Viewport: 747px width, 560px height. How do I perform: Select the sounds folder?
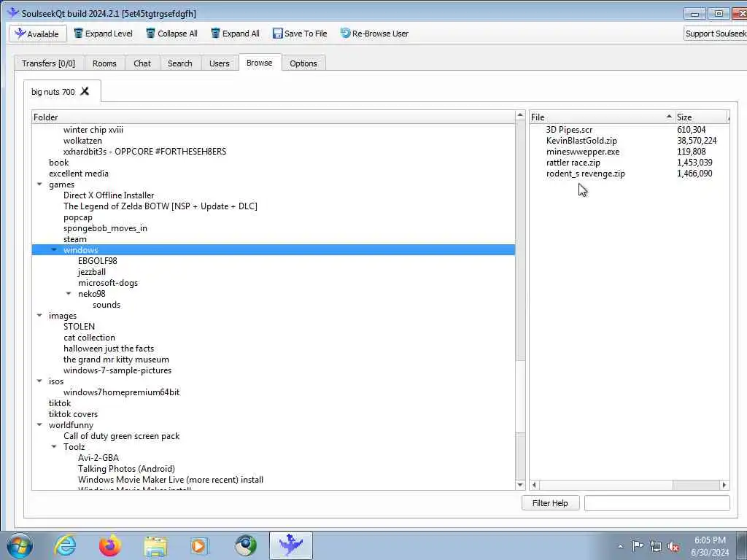[x=107, y=305]
